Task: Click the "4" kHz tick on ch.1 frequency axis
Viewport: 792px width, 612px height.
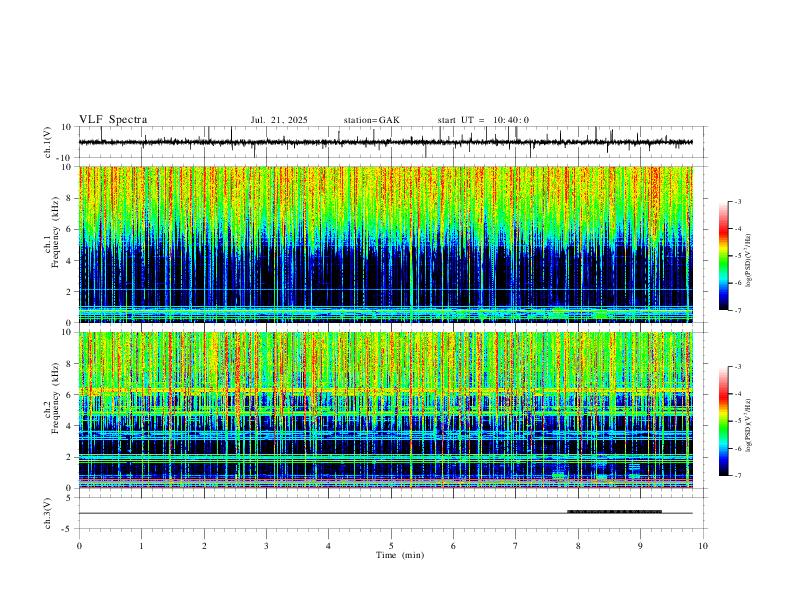Action: point(69,261)
